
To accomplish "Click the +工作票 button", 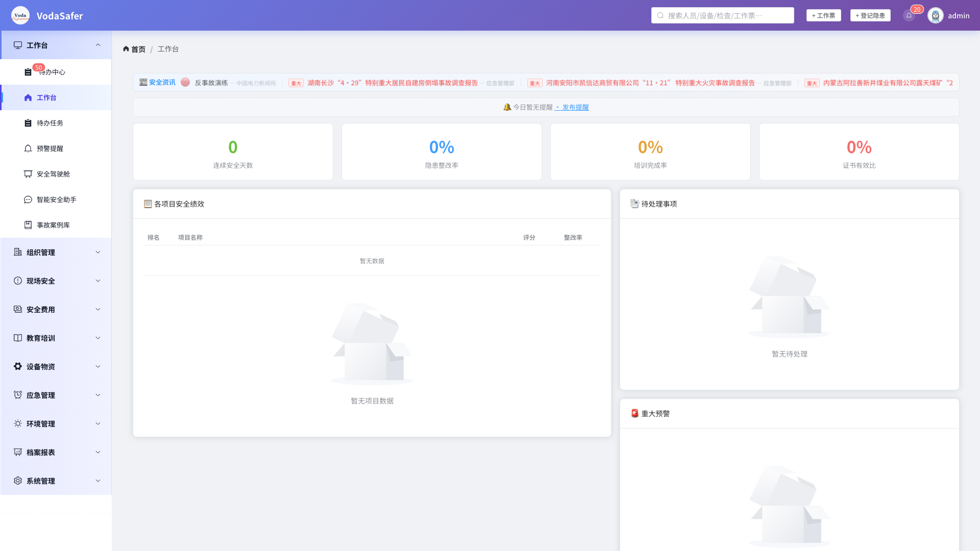I will (x=823, y=15).
